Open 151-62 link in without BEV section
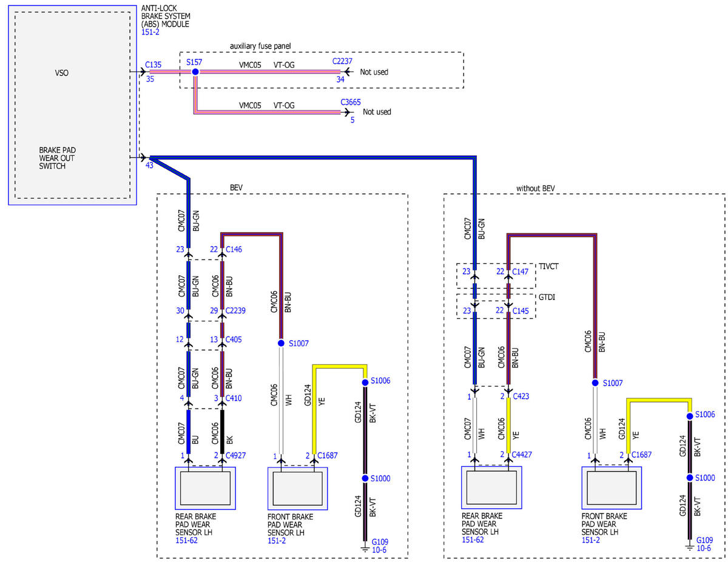728x562 pixels. point(472,540)
